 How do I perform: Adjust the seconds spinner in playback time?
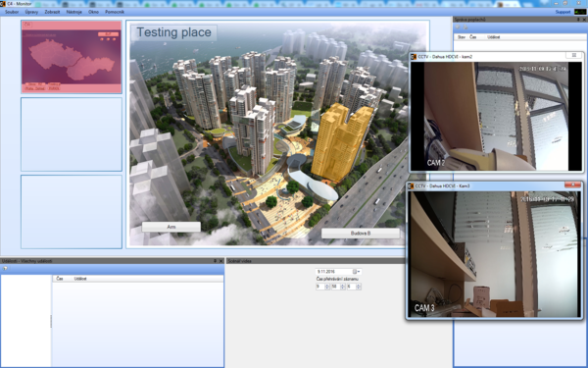point(359,287)
